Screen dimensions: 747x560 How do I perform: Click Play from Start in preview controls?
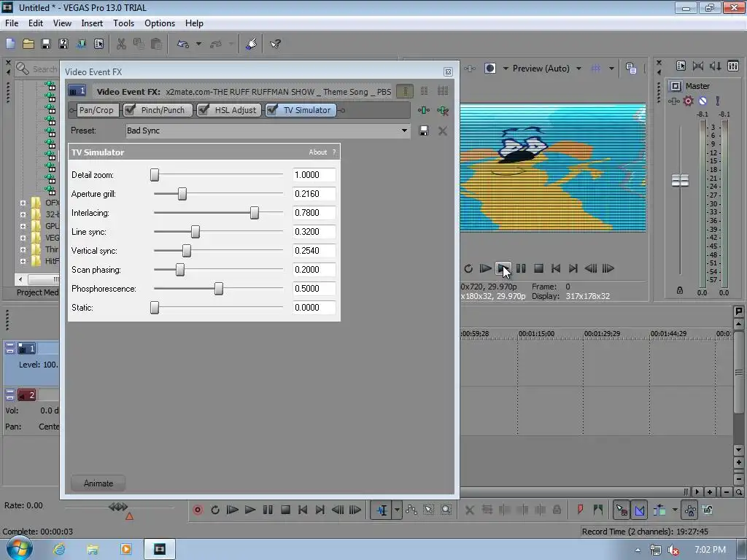(485, 268)
